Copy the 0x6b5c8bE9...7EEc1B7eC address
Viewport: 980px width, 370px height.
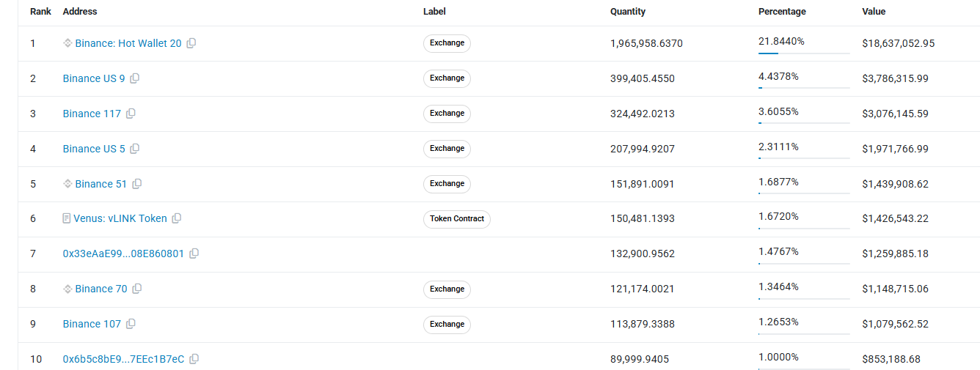pos(194,359)
